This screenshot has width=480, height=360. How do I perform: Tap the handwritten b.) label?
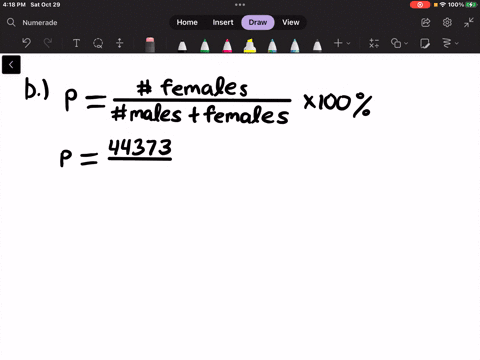click(37, 89)
